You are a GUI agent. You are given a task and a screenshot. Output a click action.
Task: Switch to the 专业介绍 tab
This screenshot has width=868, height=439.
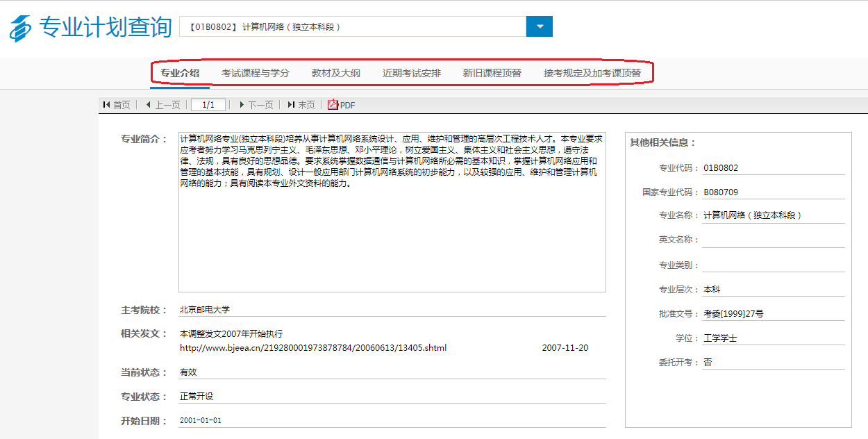click(x=180, y=73)
